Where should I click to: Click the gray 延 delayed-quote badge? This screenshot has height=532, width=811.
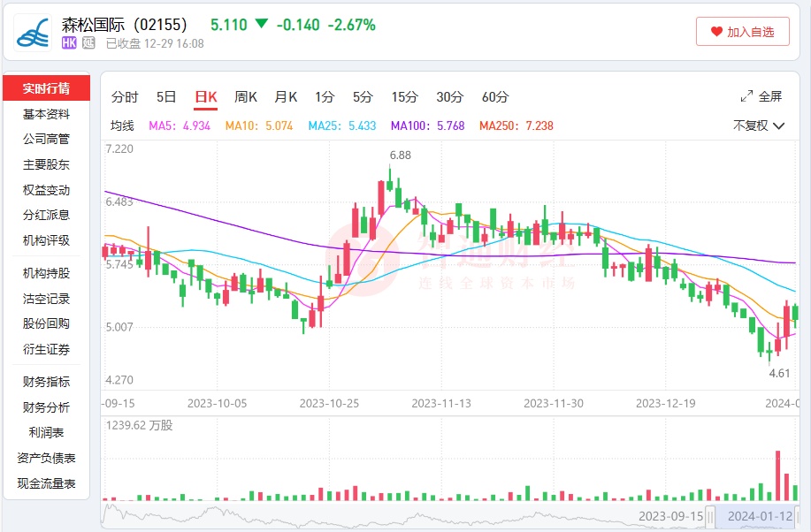pyautogui.click(x=88, y=43)
